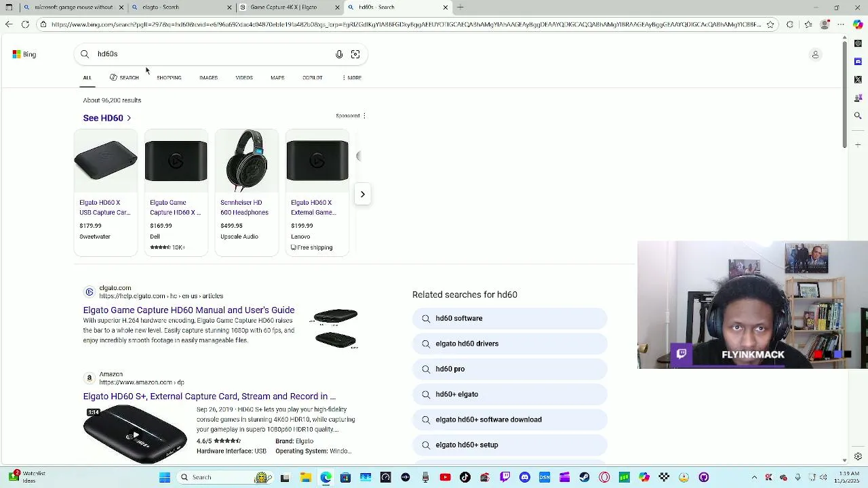868x488 pixels.
Task: Start voice search with microphone icon
Action: pos(339,54)
